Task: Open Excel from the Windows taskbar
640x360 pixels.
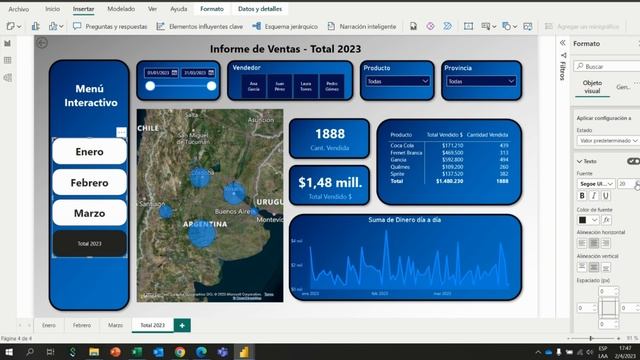Action: pos(137,352)
